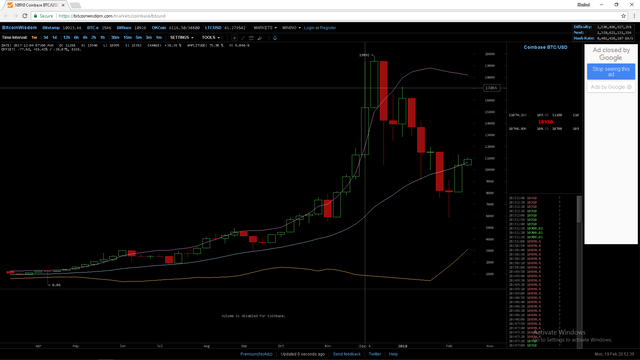Open the Bitfinex market link
The image size is (640, 360).
click(124, 28)
